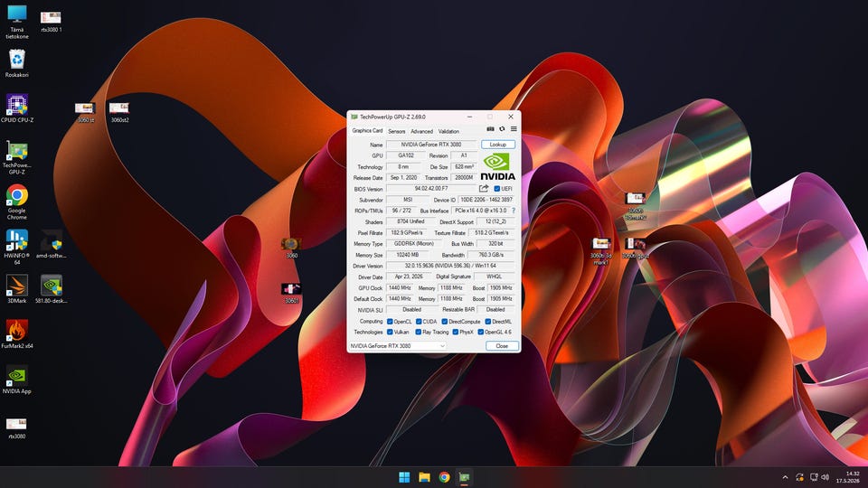Select the FurMark2 x64 desktop icon
This screenshot has height=488, width=868.
pyautogui.click(x=16, y=334)
